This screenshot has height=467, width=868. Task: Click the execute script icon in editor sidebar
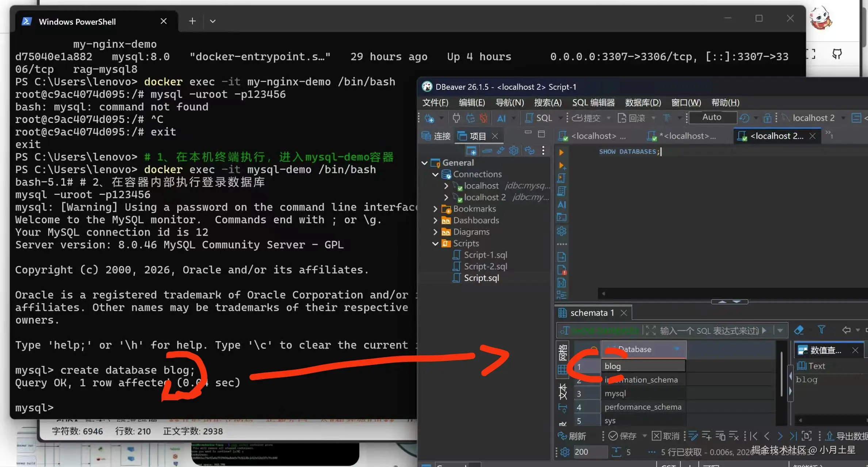pyautogui.click(x=562, y=178)
